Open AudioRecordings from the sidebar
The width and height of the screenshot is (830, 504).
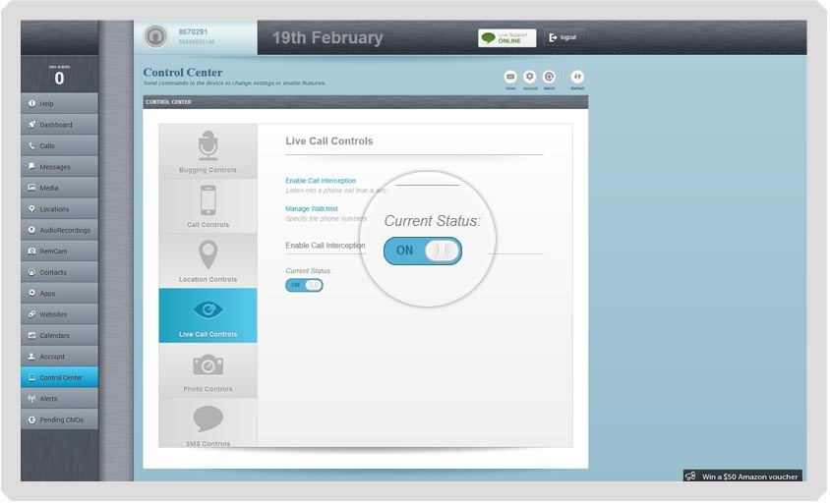click(60, 230)
